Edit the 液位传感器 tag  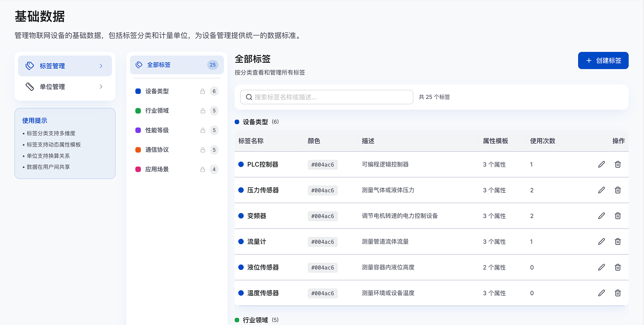601,267
